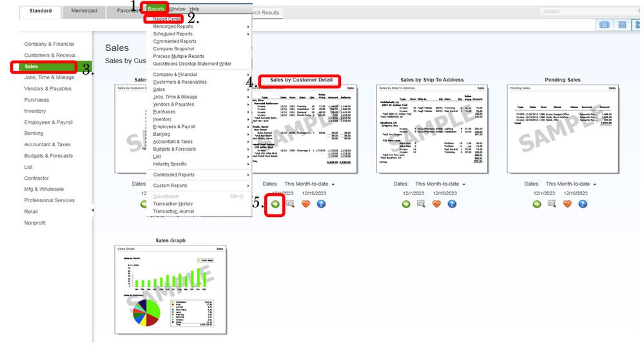The height and width of the screenshot is (362, 644).
Task: Expand Scheduled Reports submenu
Action: tap(199, 34)
